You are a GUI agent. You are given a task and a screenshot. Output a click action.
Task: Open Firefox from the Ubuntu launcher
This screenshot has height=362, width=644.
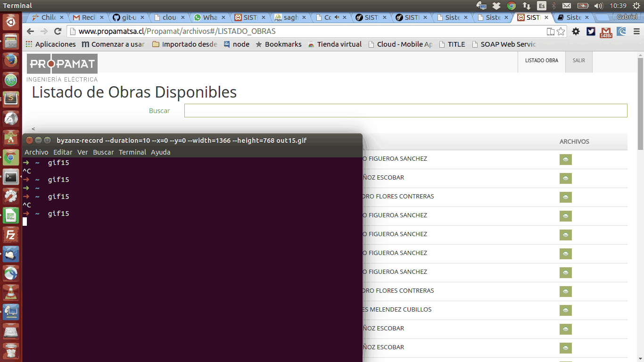[11, 61]
